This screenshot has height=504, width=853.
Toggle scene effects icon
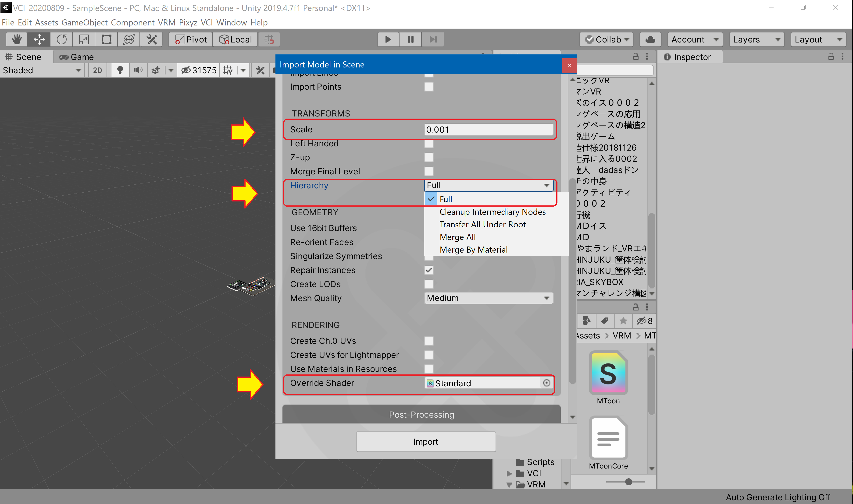pyautogui.click(x=156, y=70)
